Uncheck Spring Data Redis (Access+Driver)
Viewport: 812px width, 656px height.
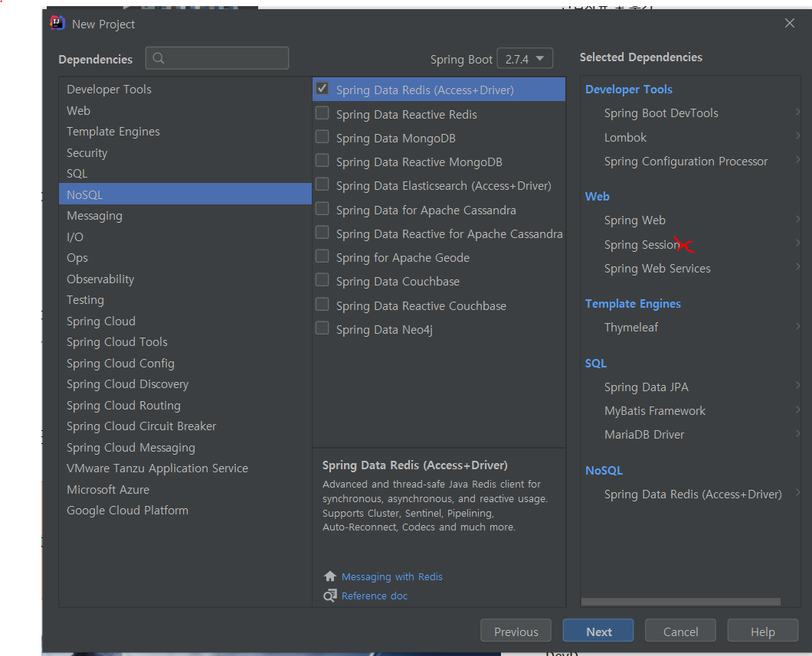[x=322, y=89]
